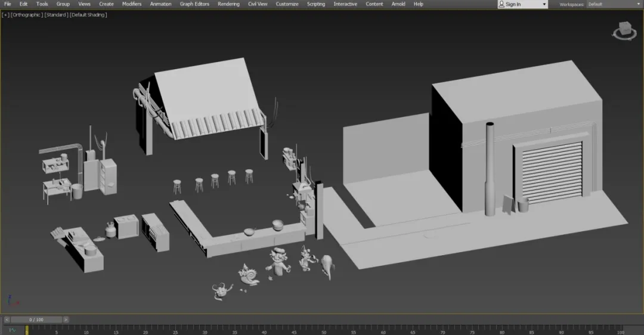Expand the Sign In dropdown arrow

(543, 4)
